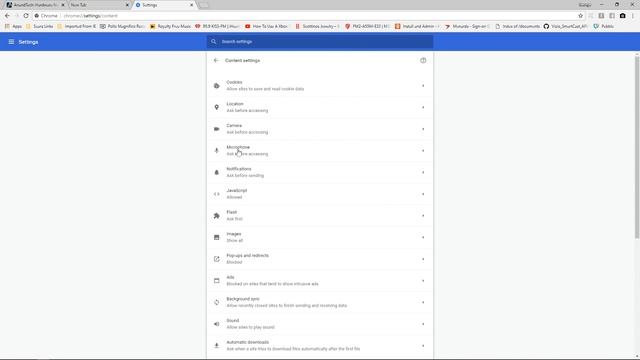Open the Apps bookmark shortcut
The image size is (640, 360).
(13, 26)
